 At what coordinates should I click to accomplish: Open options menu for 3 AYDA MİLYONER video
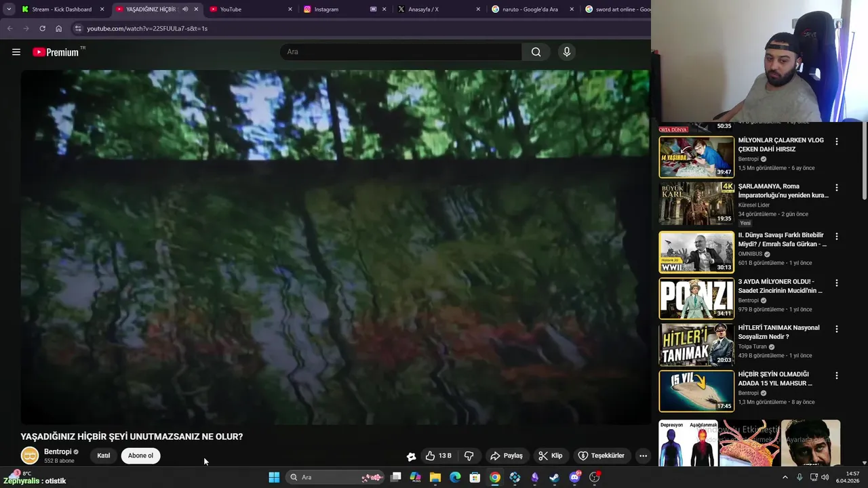click(836, 283)
